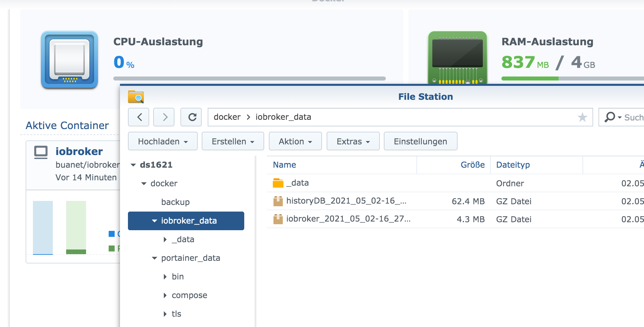Click the File Station folder icon
The width and height of the screenshot is (644, 327).
136,97
